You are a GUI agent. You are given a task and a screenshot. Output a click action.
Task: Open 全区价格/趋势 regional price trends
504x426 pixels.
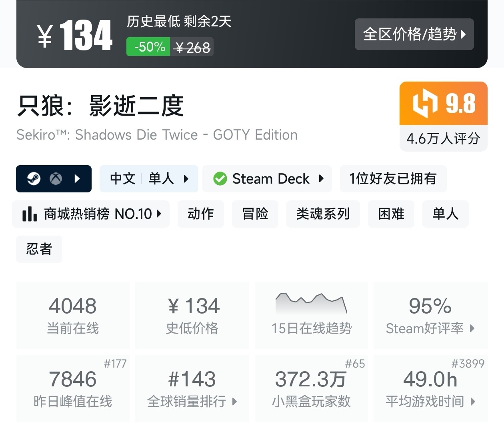pos(414,34)
